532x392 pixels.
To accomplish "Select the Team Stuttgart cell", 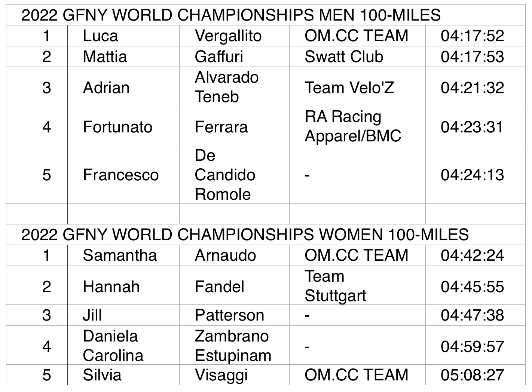I will click(x=335, y=286).
